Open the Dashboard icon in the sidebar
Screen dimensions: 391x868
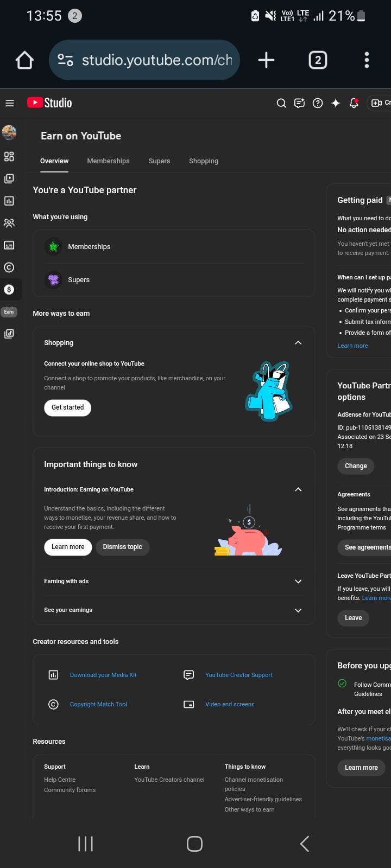point(9,157)
